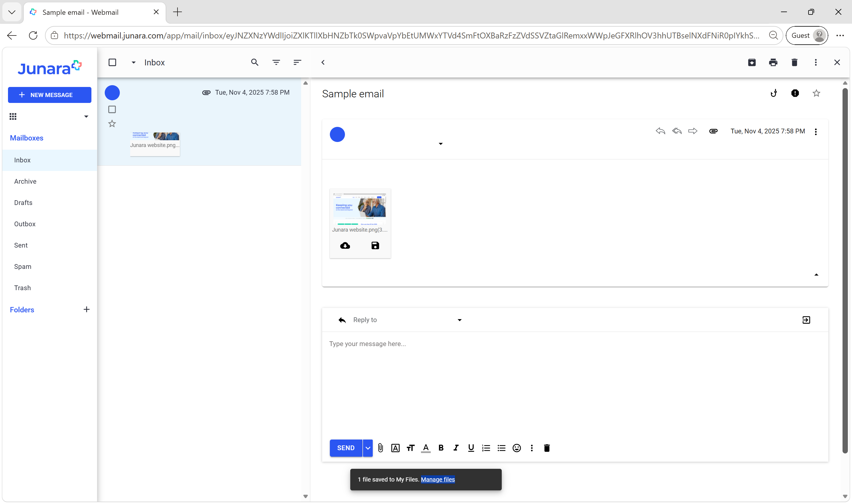Toggle bold formatting
The height and width of the screenshot is (504, 852).
tap(441, 448)
